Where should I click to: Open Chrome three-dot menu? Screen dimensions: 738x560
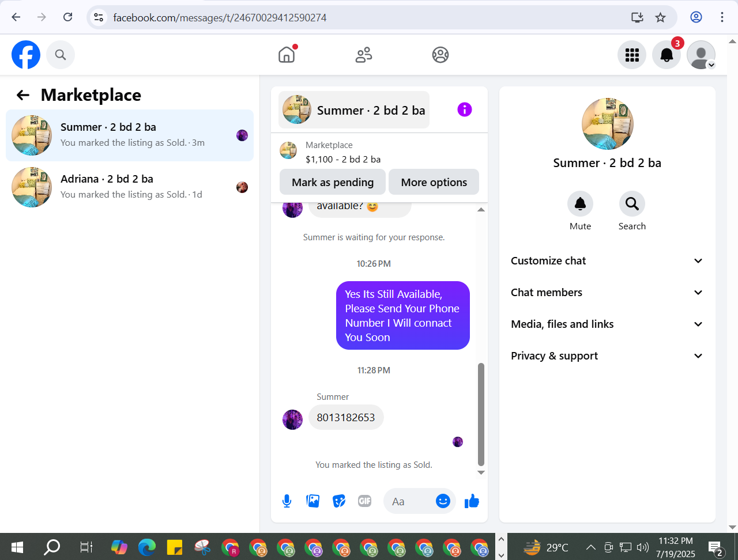click(722, 17)
